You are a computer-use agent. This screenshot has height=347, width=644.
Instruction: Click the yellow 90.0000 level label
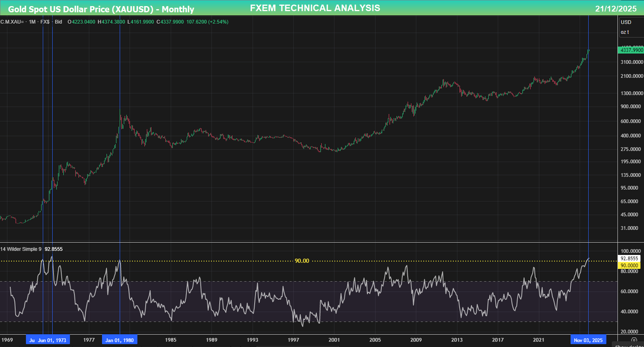[629, 265]
